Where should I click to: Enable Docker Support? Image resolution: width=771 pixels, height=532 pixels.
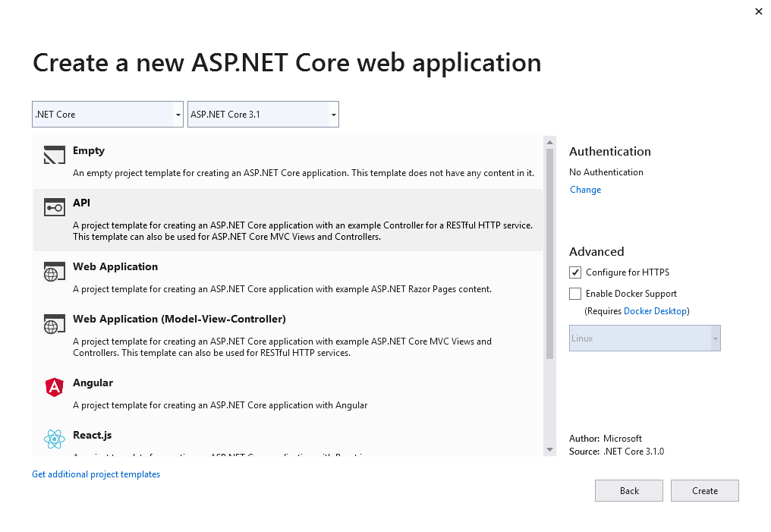pos(575,294)
